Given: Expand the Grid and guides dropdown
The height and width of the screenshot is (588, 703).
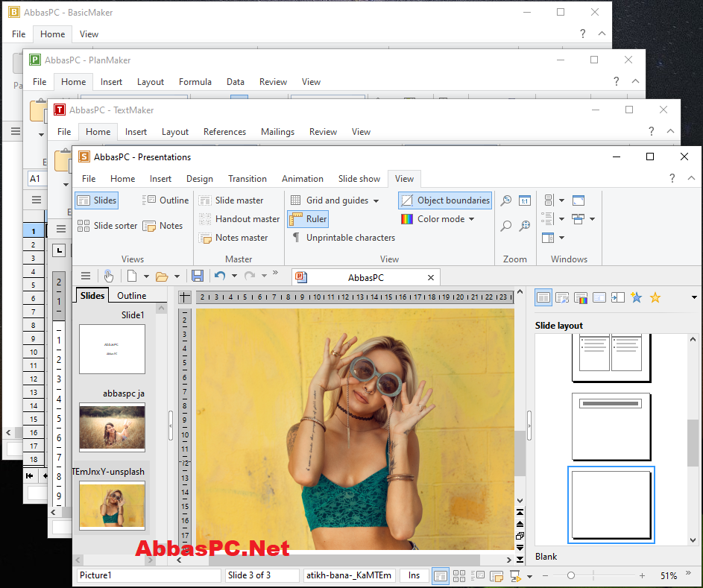Looking at the screenshot, I should [376, 200].
